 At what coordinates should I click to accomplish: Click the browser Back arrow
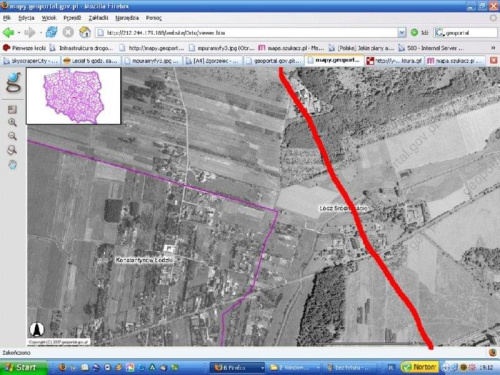pos(8,33)
